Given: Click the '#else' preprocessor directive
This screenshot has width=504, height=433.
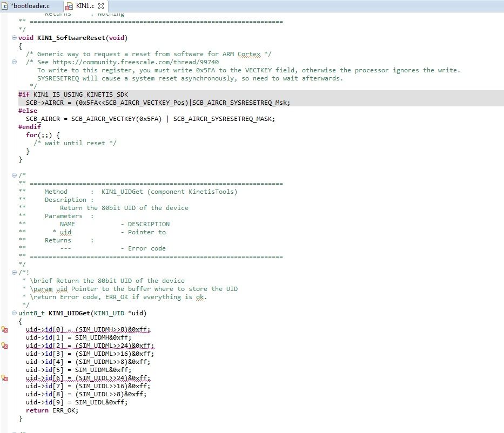Looking at the screenshot, I should [x=28, y=111].
